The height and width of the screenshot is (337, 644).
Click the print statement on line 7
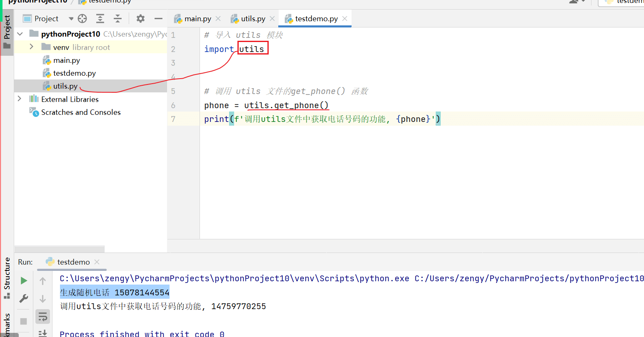322,119
